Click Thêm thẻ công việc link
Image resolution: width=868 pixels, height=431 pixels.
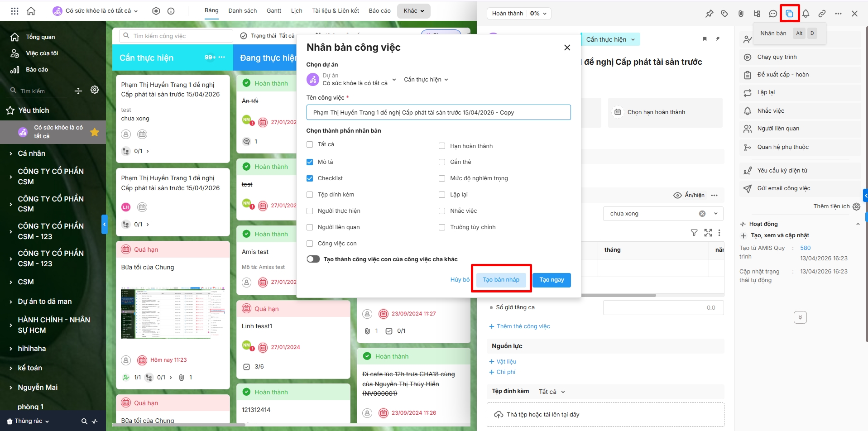click(519, 326)
